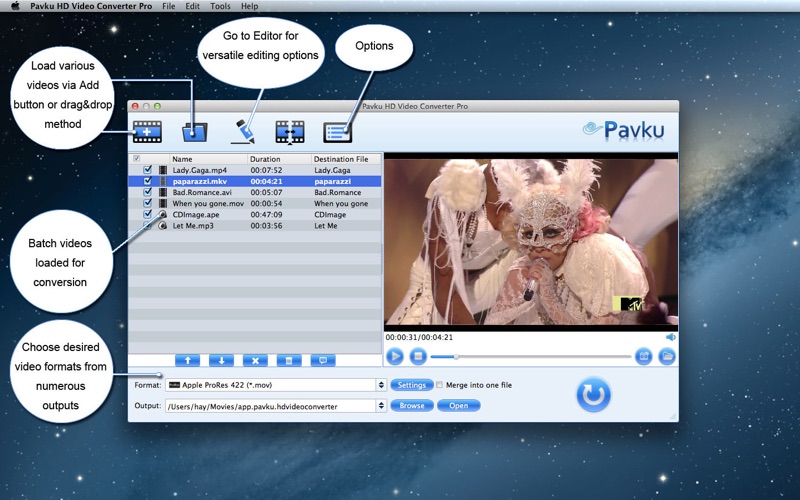
Task: Click the Settings button
Action: point(412,385)
